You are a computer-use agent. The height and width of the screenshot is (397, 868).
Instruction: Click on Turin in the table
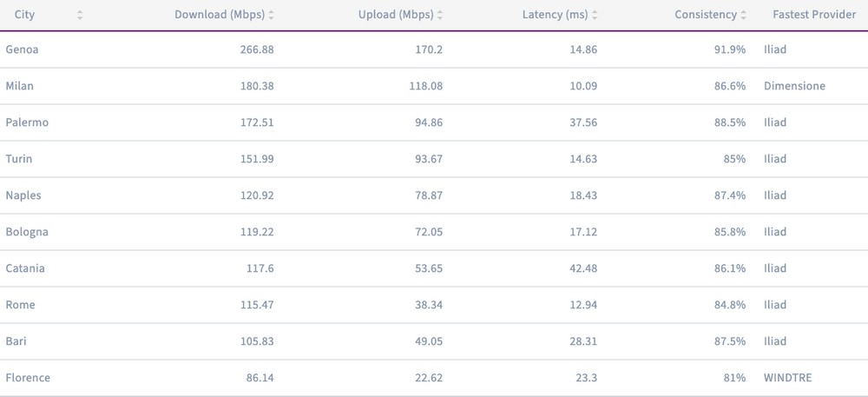click(19, 159)
